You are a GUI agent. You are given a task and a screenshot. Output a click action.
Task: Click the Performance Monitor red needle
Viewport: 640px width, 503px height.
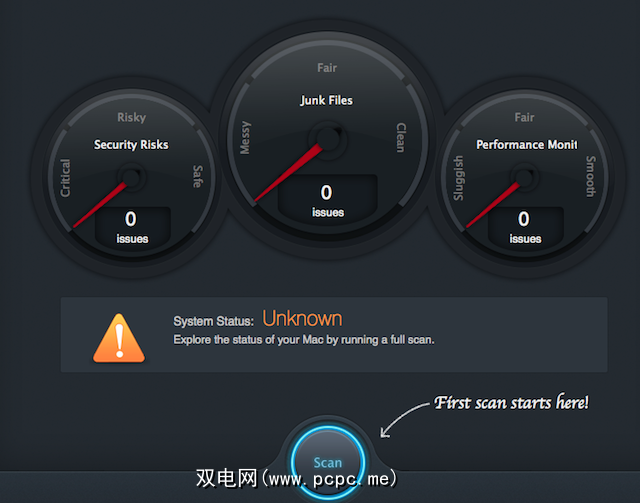tap(493, 204)
